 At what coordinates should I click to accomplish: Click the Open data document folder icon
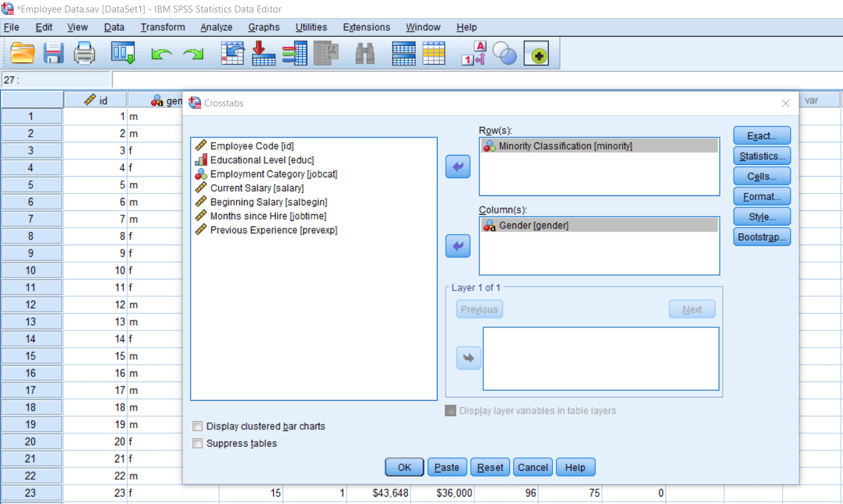click(x=23, y=54)
